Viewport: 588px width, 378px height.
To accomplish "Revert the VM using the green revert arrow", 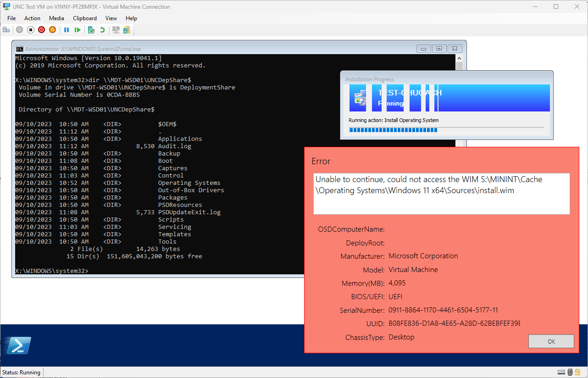I will point(102,29).
